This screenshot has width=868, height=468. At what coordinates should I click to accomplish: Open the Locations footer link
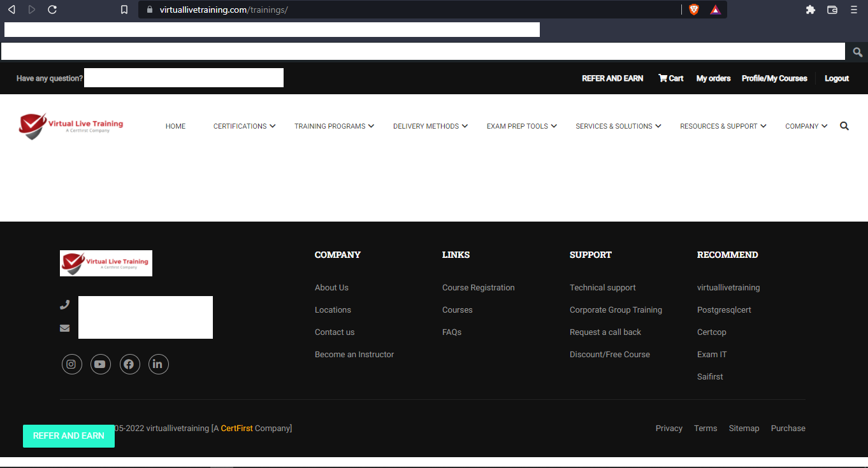point(333,310)
